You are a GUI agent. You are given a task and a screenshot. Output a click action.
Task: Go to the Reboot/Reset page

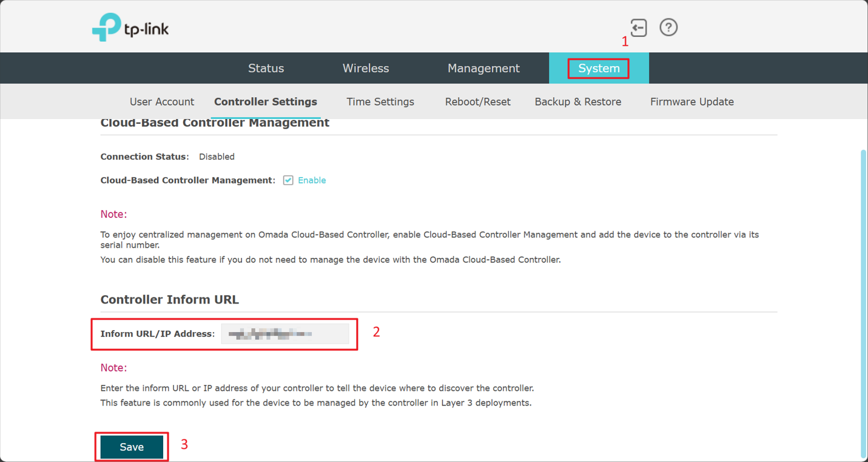(x=477, y=102)
